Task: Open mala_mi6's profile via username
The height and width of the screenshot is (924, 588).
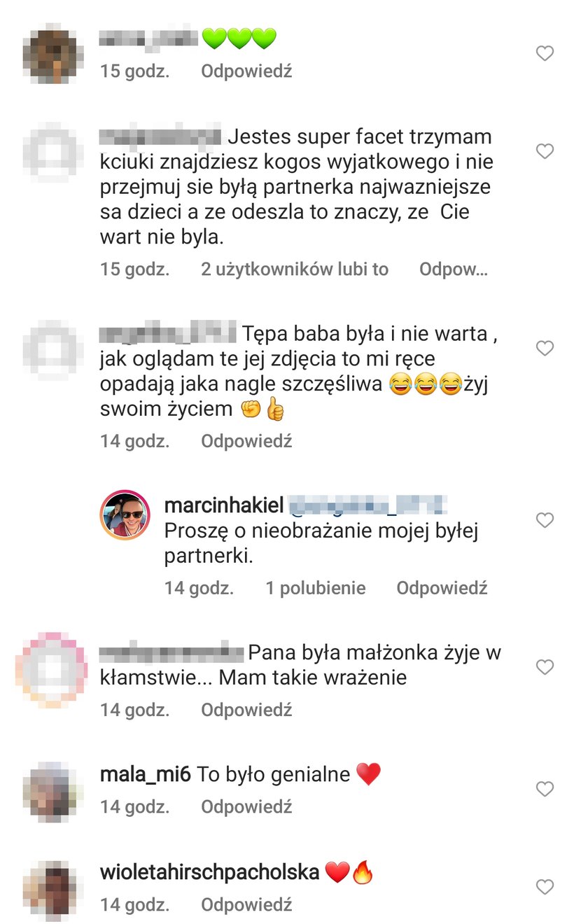Action: point(146,775)
